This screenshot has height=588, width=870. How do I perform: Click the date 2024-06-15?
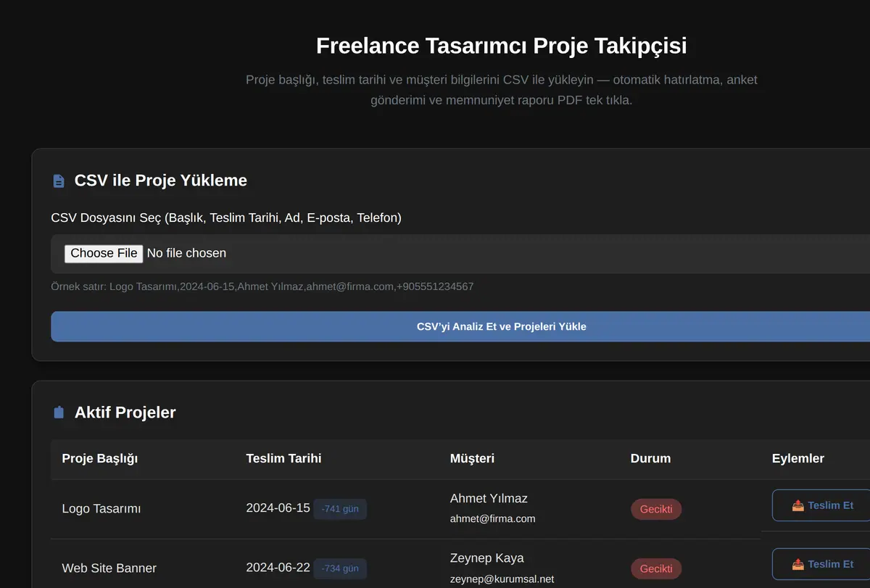[x=278, y=508]
